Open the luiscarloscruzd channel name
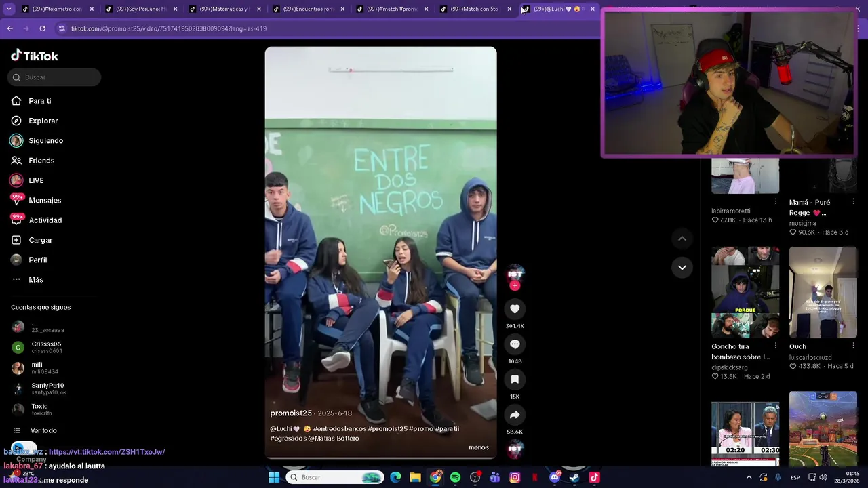The width and height of the screenshot is (868, 488). pyautogui.click(x=810, y=357)
